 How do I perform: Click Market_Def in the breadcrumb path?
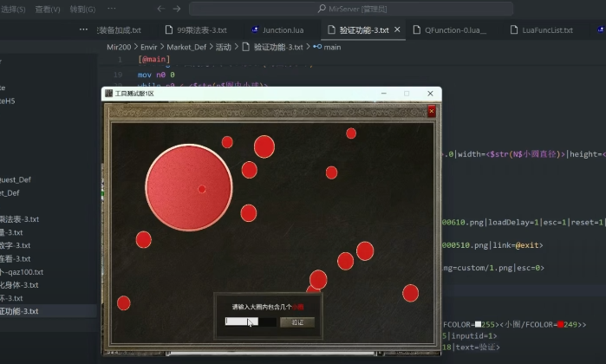coord(186,47)
